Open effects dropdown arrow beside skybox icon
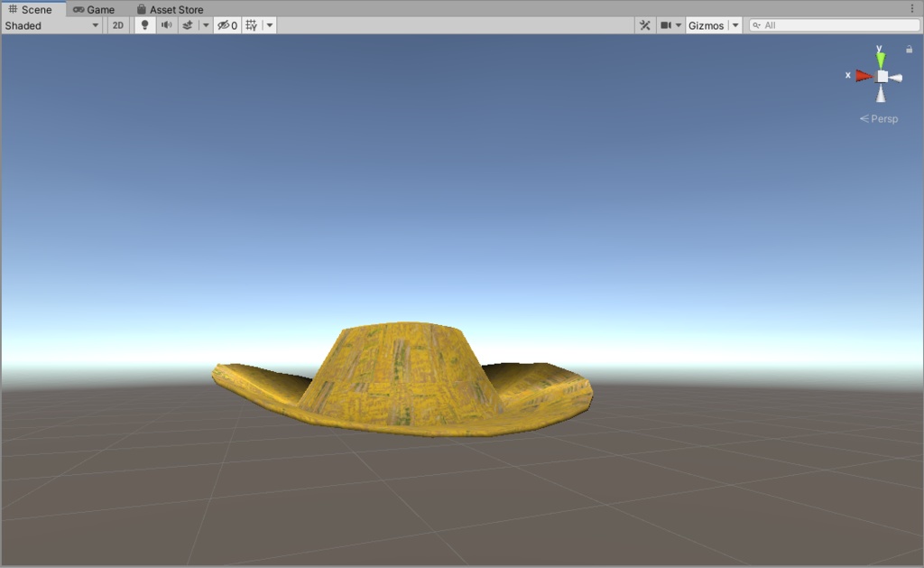This screenshot has width=924, height=568. coord(206,25)
